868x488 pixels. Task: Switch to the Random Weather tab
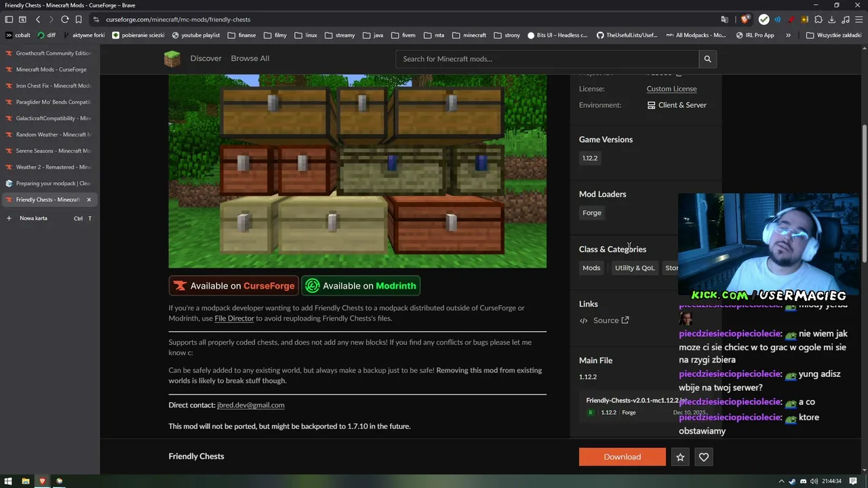pyautogui.click(x=49, y=135)
